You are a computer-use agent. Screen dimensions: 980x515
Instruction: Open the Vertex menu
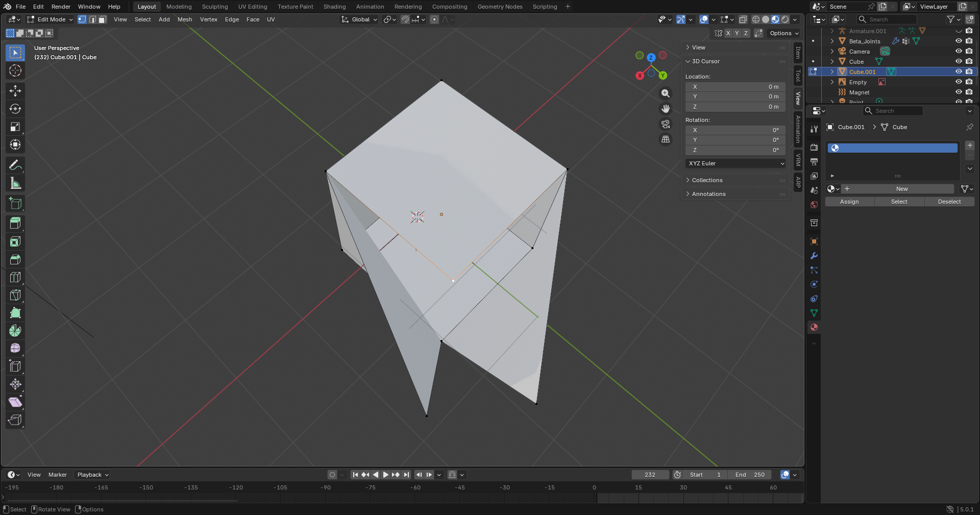point(208,19)
